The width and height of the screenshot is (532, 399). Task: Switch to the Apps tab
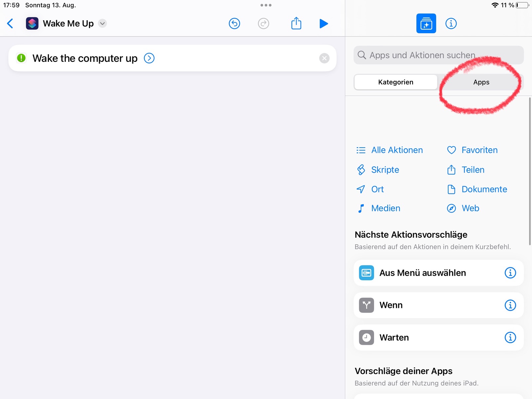point(481,82)
